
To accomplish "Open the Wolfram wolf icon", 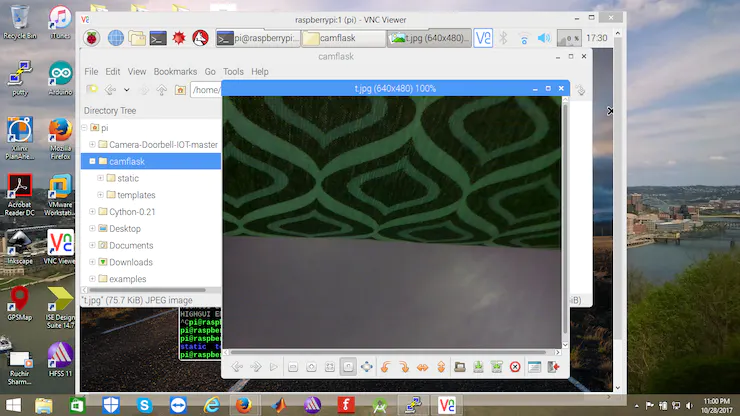I will (201, 38).
